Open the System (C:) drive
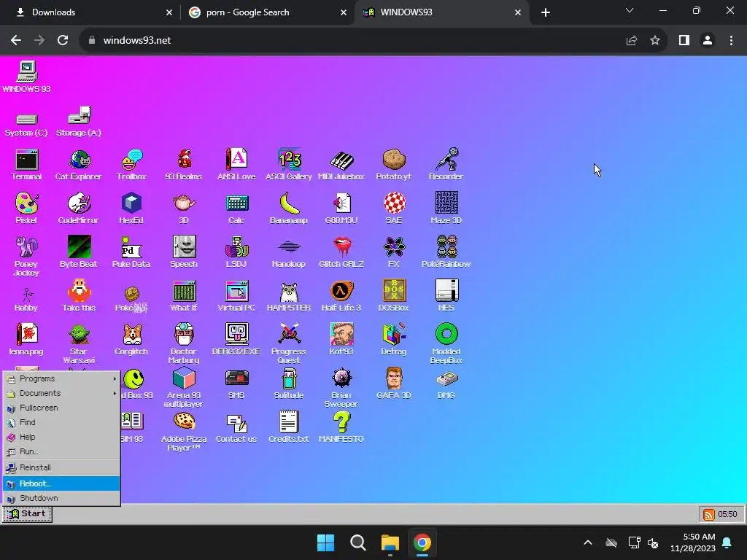Screen dimensions: 747x560 click(x=26, y=125)
